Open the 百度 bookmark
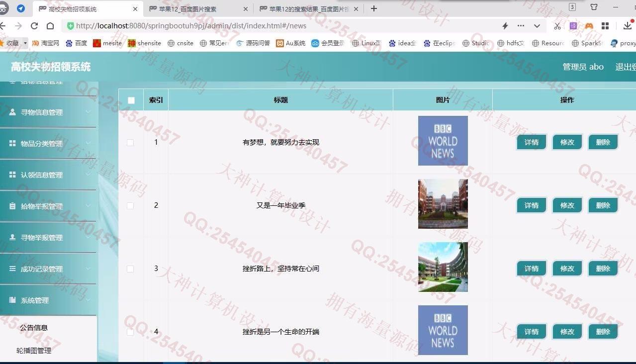 (76, 43)
